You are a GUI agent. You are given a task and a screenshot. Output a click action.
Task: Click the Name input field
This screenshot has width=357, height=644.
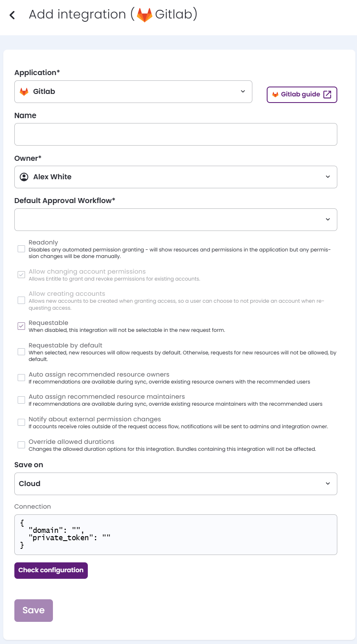pyautogui.click(x=176, y=134)
